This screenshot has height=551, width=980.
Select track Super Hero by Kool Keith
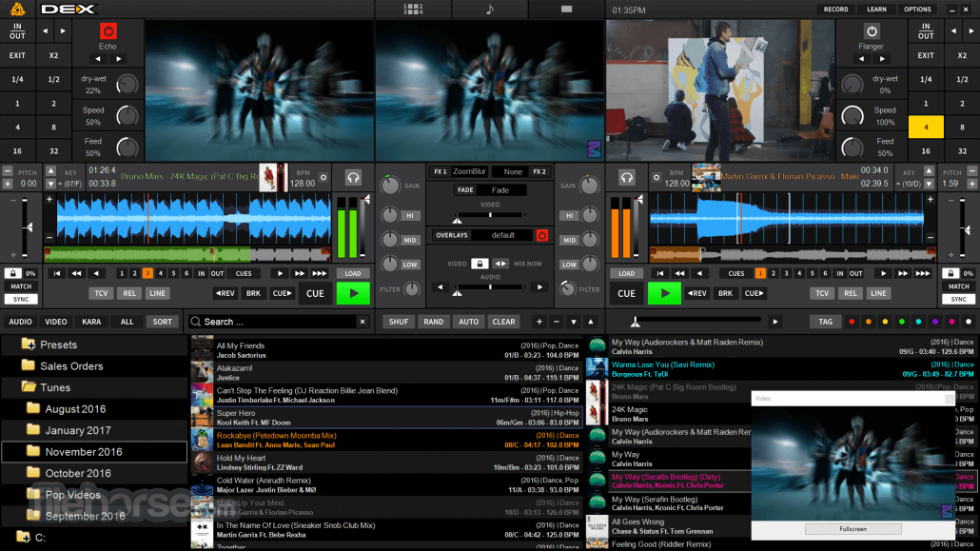[386, 418]
